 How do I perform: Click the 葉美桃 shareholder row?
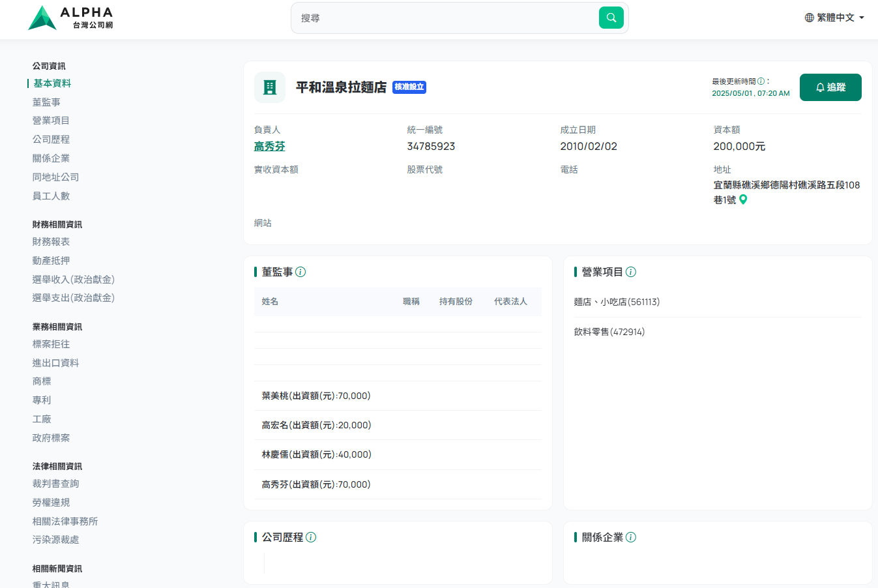coord(398,396)
